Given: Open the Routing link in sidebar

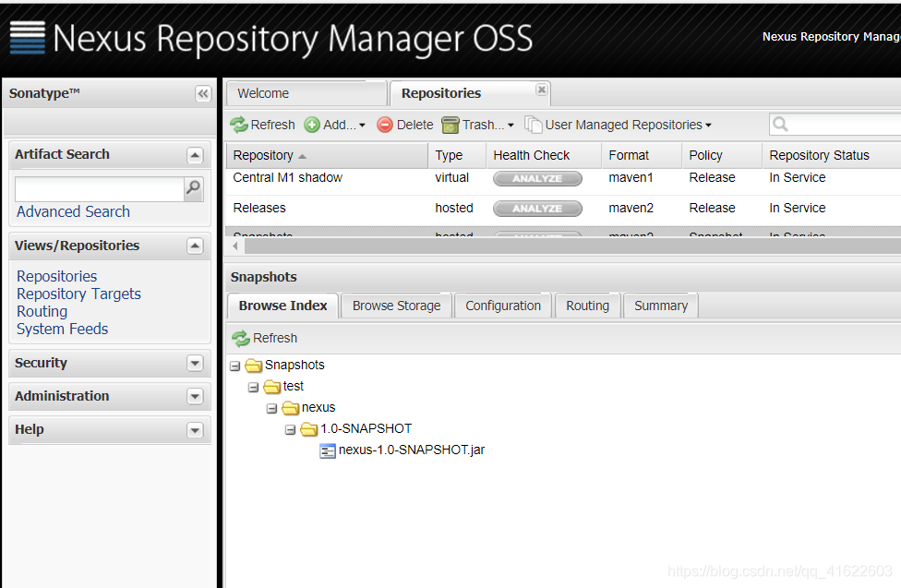Looking at the screenshot, I should click(42, 311).
